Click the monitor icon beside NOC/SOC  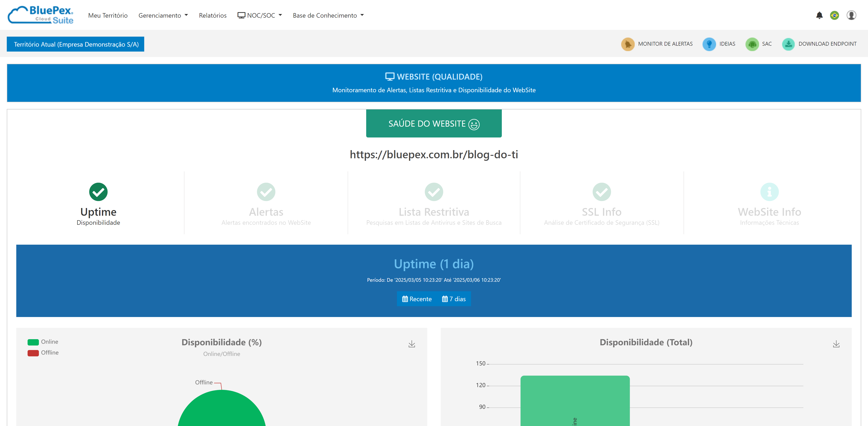pyautogui.click(x=241, y=15)
